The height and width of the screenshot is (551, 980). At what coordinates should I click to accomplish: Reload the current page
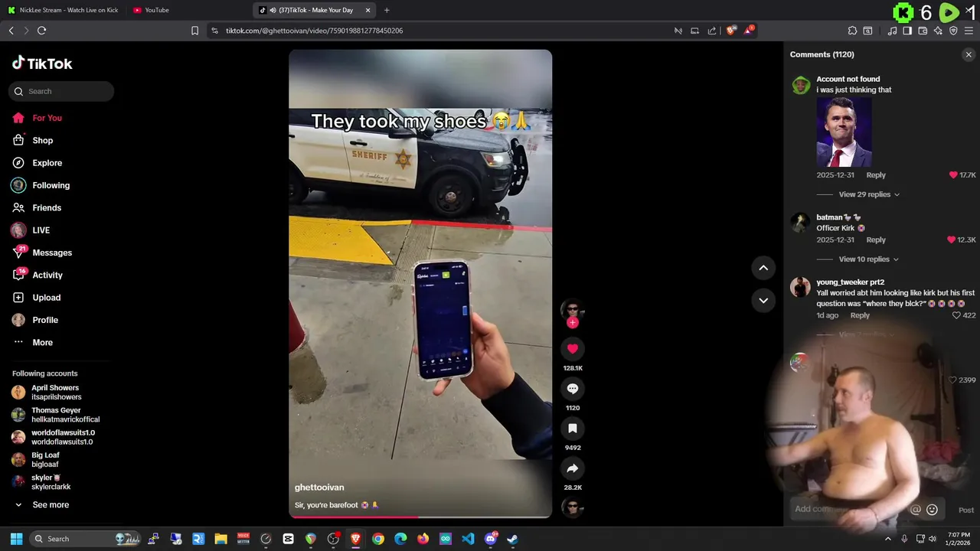[41, 31]
